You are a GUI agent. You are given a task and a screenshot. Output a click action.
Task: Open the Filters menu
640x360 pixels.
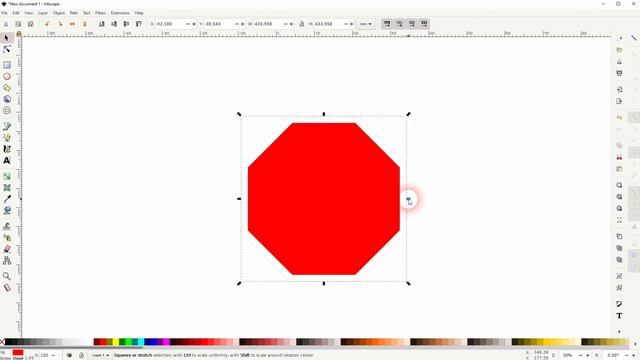[x=100, y=13]
